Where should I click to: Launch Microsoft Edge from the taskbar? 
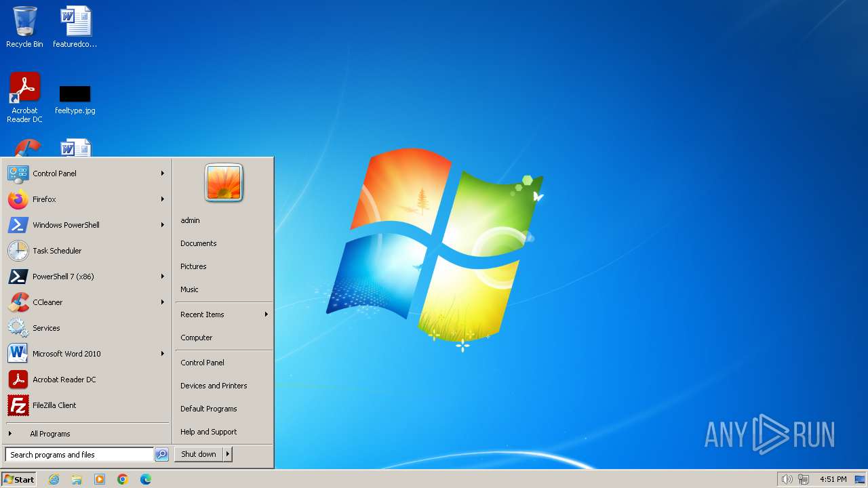[x=146, y=479]
